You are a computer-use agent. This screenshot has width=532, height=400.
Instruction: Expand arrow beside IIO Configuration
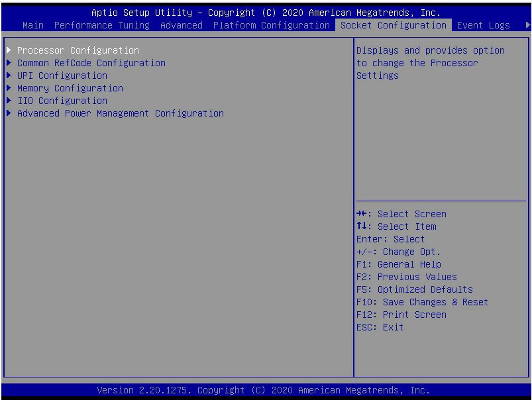(9, 101)
